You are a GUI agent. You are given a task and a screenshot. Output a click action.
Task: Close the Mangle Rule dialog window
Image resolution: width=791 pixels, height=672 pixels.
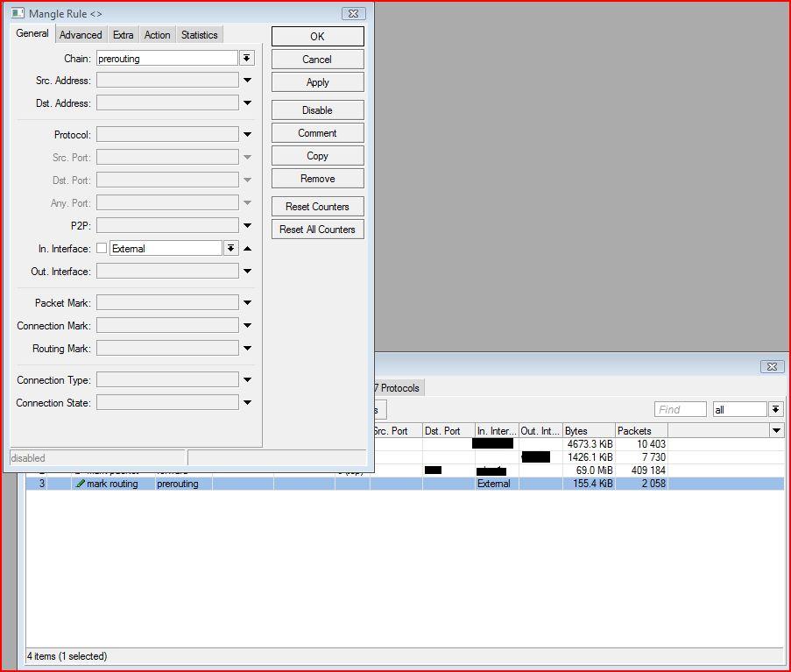(353, 14)
